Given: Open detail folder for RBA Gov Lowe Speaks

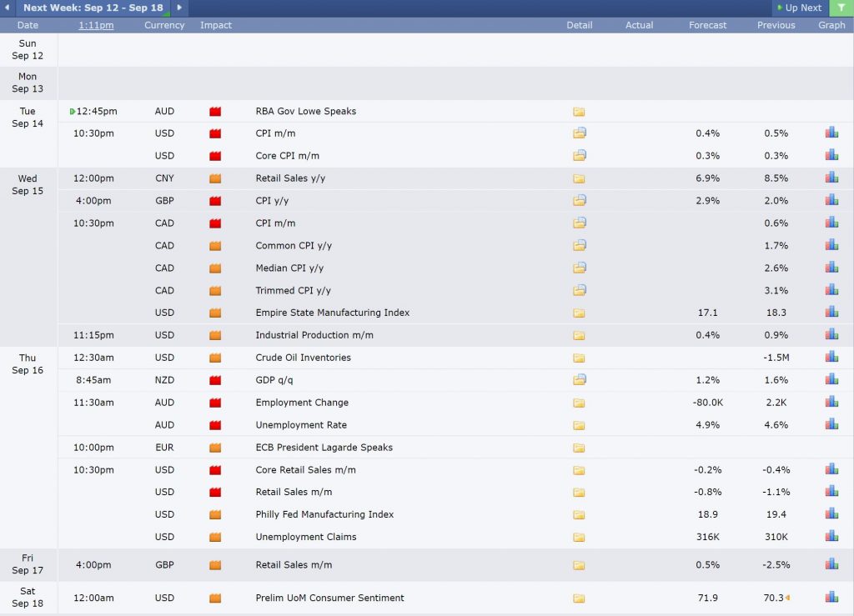Looking at the screenshot, I should [579, 112].
